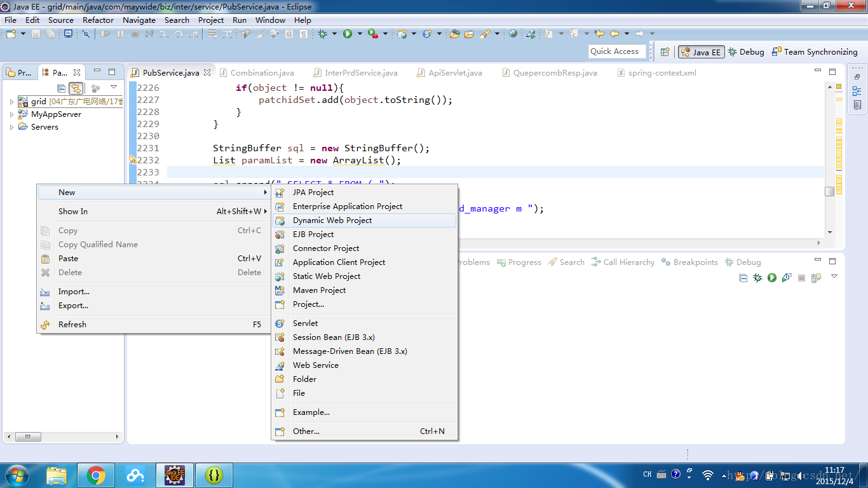Click the Quick Access search field
This screenshot has height=488, width=868.
pyautogui.click(x=617, y=51)
